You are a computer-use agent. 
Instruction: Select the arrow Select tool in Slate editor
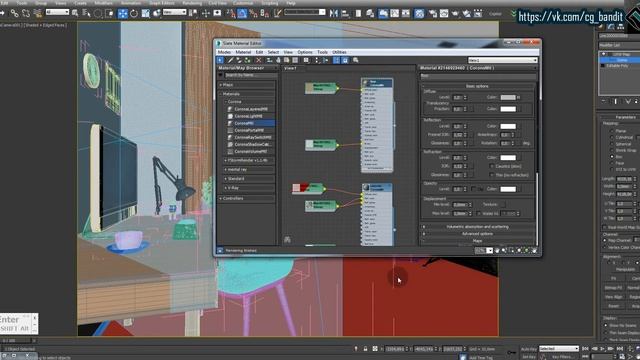[x=220, y=60]
